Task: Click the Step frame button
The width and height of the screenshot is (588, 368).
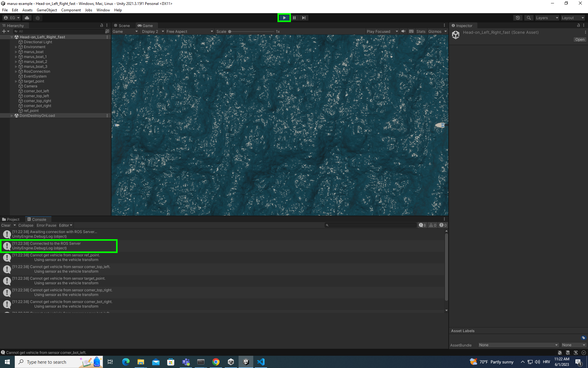Action: point(303,18)
